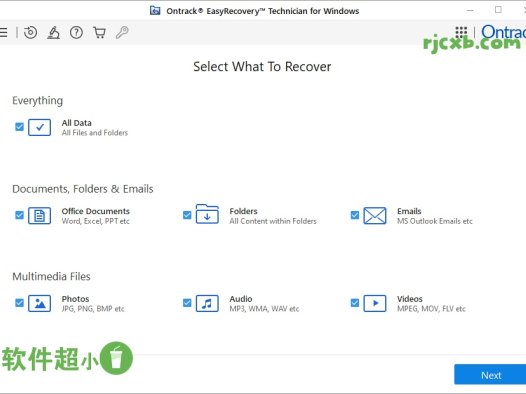Toggle the Photos checkbox
Viewport: 526px width, 394px height.
coord(19,303)
